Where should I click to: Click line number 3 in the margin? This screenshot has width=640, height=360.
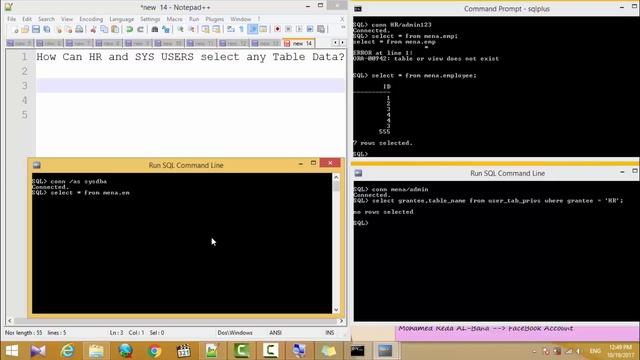[25, 86]
